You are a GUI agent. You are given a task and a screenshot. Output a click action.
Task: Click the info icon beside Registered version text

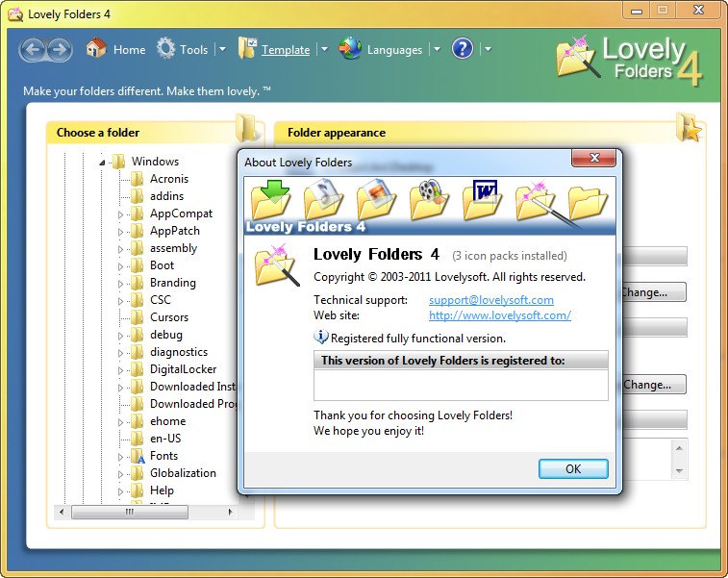click(321, 337)
